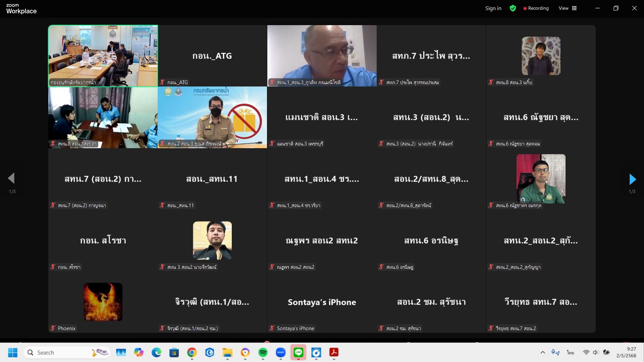Click the Sign in link
Viewport: 644px width, 362px height.
[x=493, y=8]
